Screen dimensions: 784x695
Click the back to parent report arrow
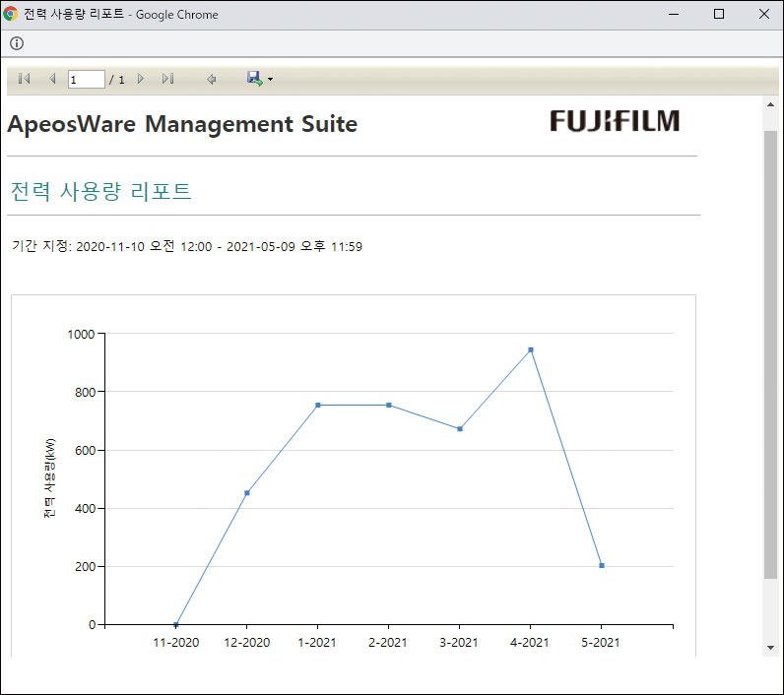tap(211, 79)
